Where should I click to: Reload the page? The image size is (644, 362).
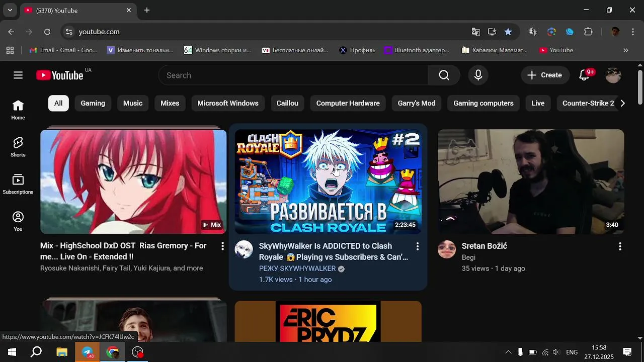coord(47,32)
